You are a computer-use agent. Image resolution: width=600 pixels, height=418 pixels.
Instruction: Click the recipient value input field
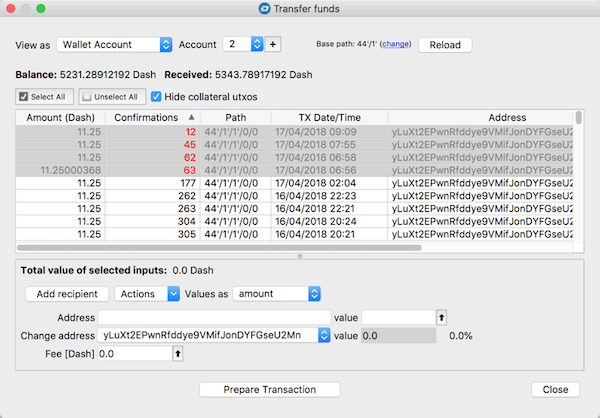[x=399, y=318]
